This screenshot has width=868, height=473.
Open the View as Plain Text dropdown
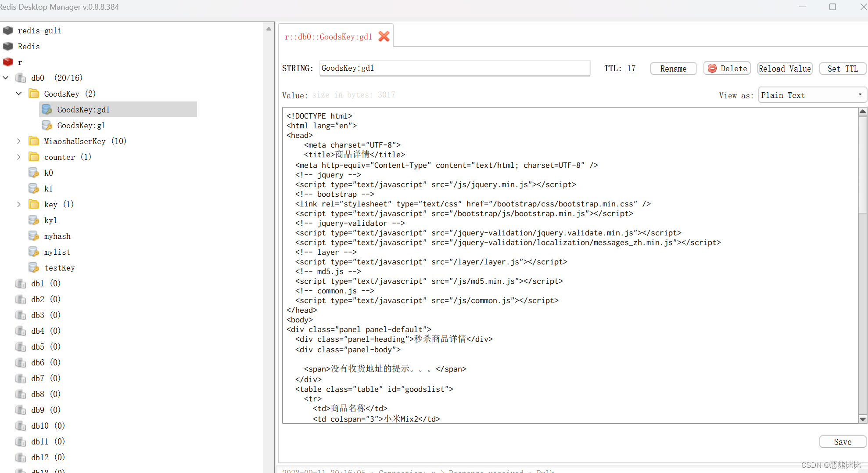click(812, 95)
